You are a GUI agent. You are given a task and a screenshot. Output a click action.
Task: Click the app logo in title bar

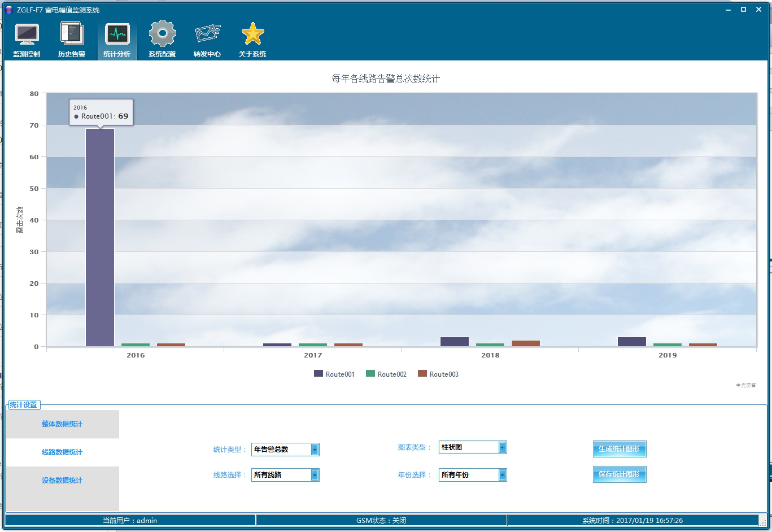pos(9,10)
